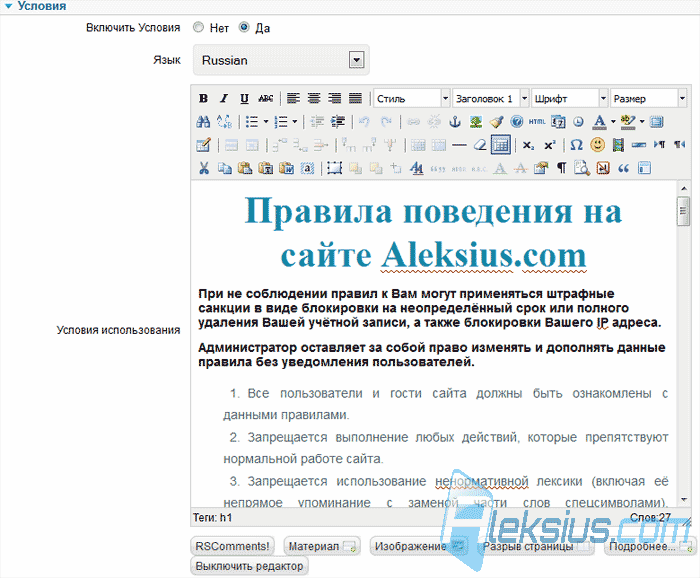Click the RSComments! button
700x578 pixels.
(232, 546)
